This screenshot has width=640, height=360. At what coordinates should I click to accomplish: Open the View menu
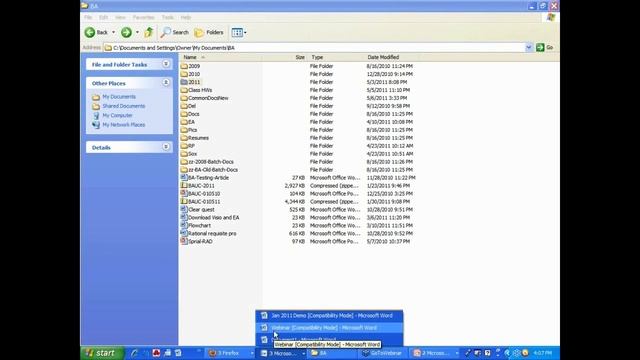tap(120, 18)
